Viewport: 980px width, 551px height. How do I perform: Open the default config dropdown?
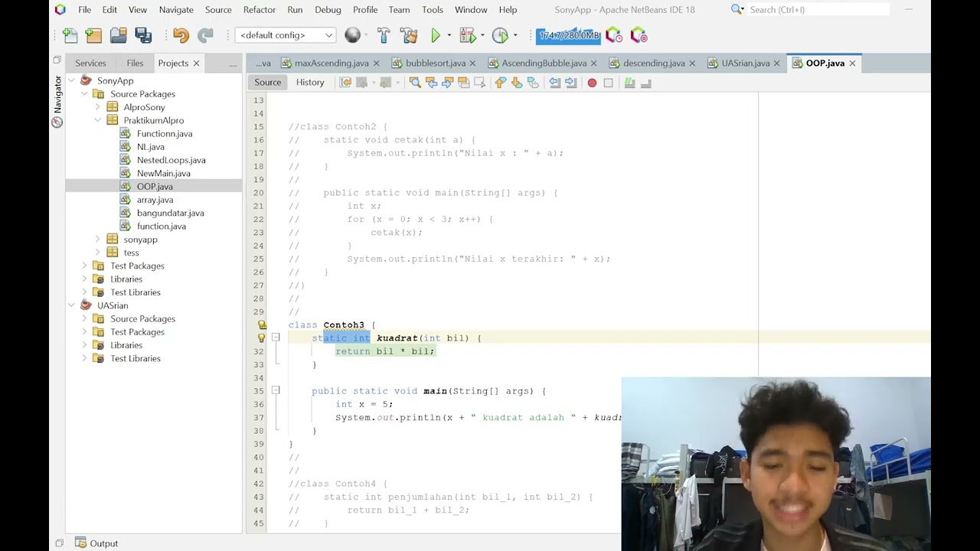286,35
